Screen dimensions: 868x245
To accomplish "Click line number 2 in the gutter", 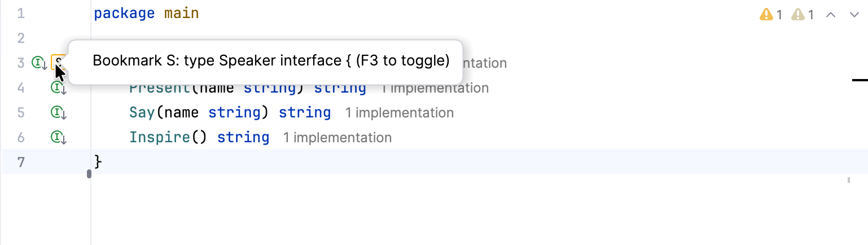I will (x=21, y=38).
